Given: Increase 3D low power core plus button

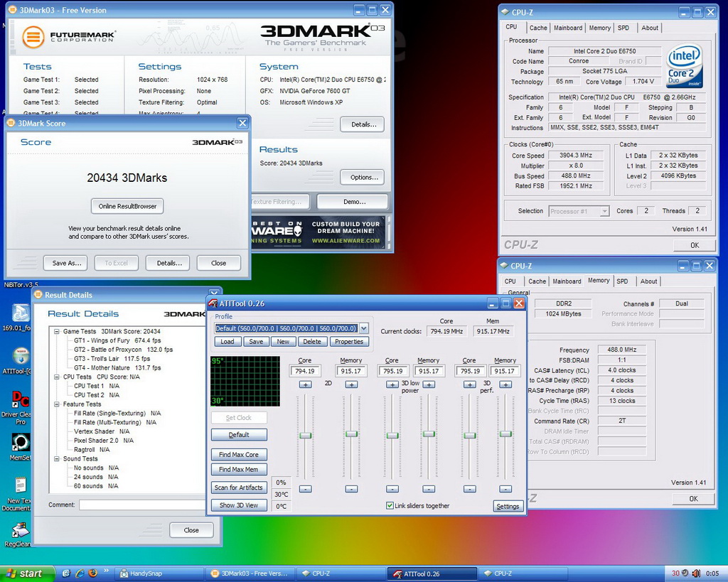Looking at the screenshot, I should click(x=392, y=384).
